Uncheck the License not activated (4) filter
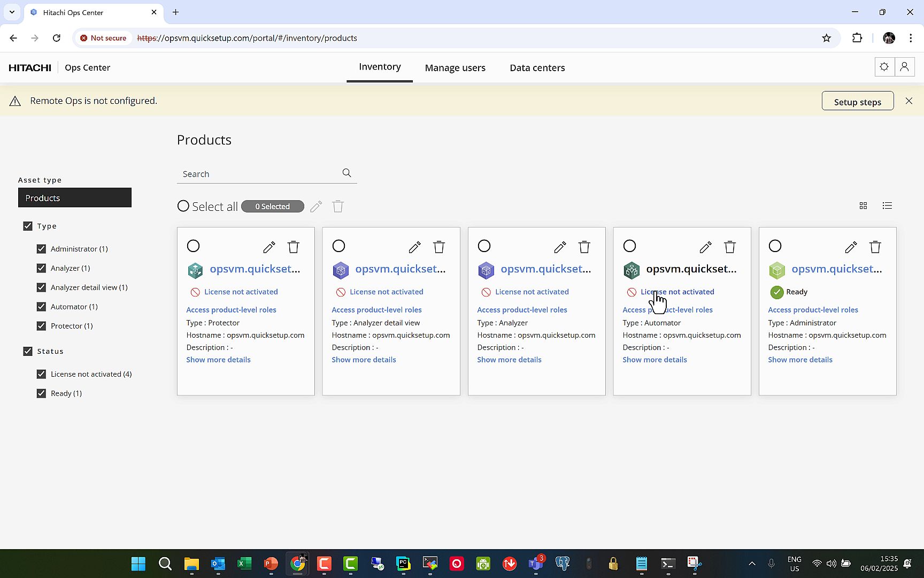Viewport: 924px width, 578px height. (x=41, y=374)
